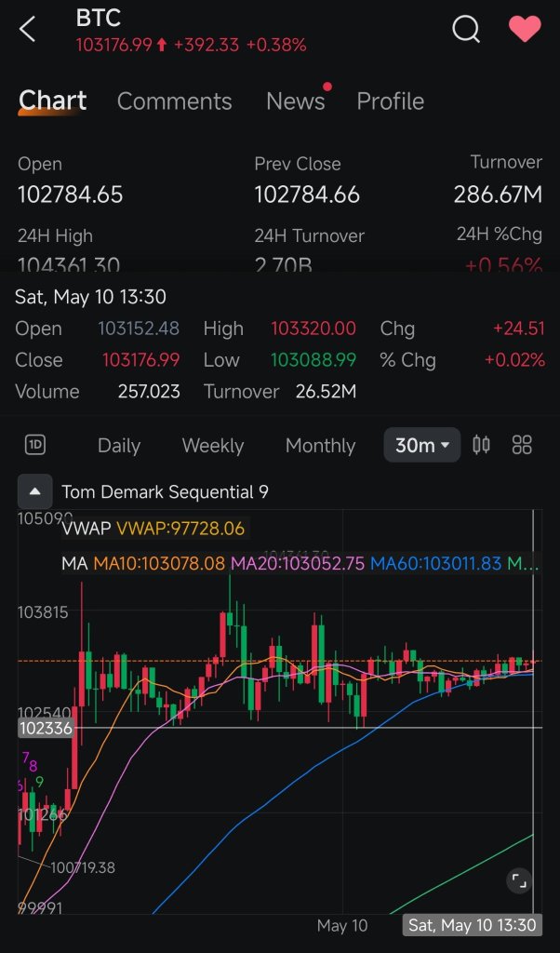The width and height of the screenshot is (560, 953).
Task: Tap the candle Close value 103176.99
Action: (140, 360)
